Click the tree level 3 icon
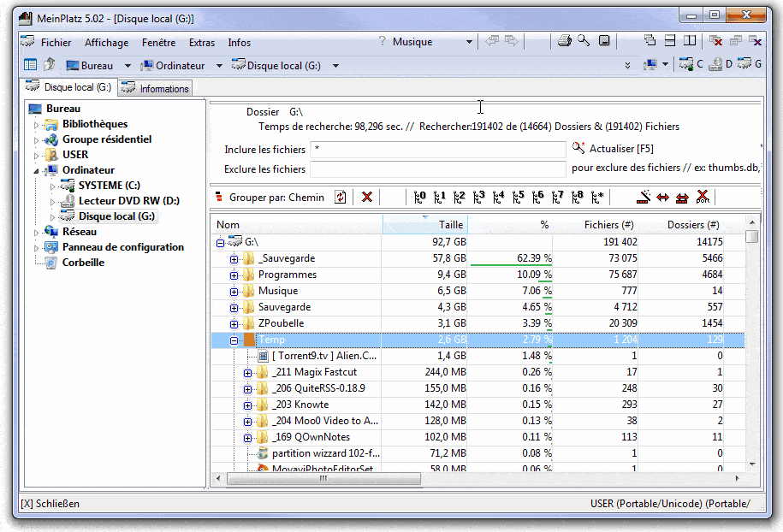Screen dimensions: 783x532 pos(479,198)
